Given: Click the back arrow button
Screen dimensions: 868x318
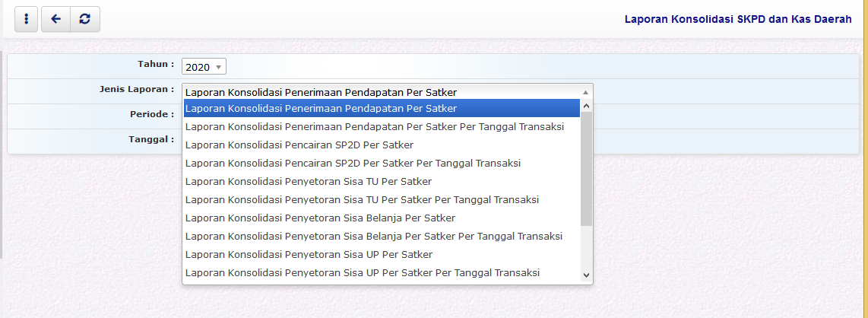Looking at the screenshot, I should tap(55, 20).
